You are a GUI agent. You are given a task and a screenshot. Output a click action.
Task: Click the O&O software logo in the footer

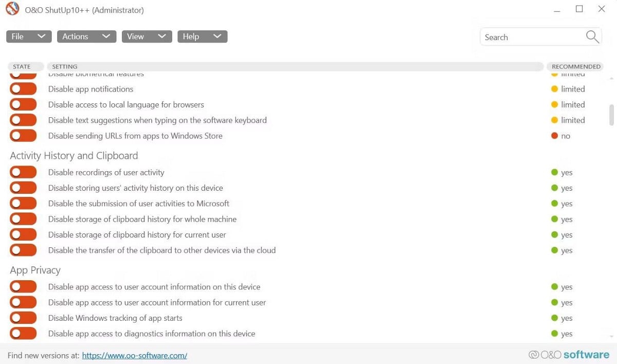pos(570,354)
